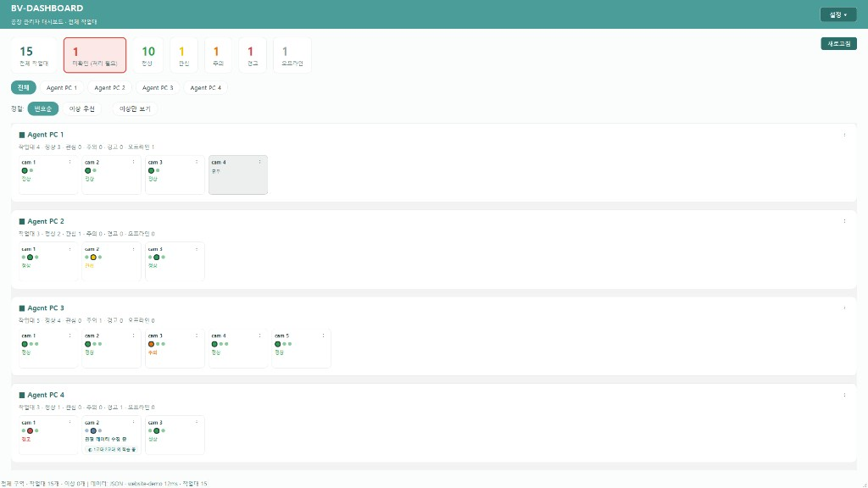868x488 pixels.
Task: Filter by the green 10 정상 card
Action: click(147, 55)
